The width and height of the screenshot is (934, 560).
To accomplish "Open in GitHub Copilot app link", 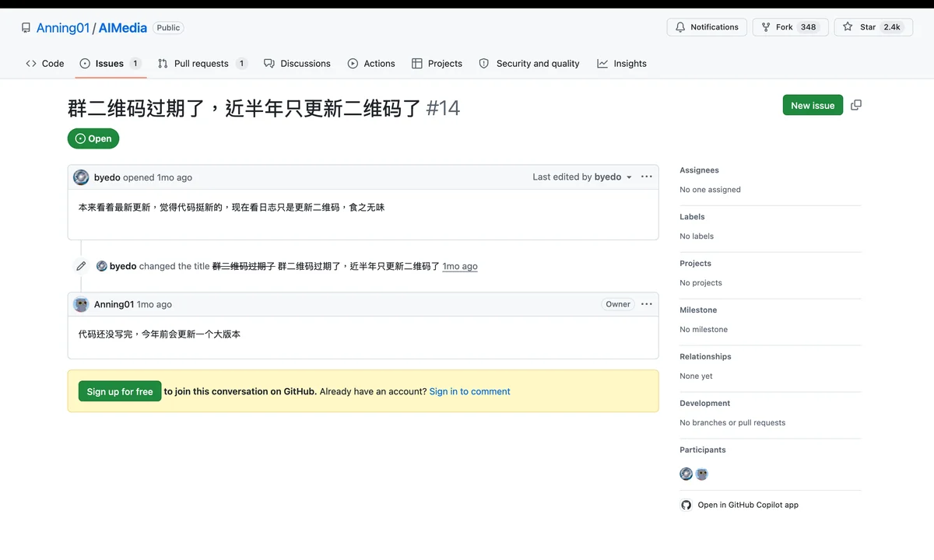I will click(x=748, y=505).
